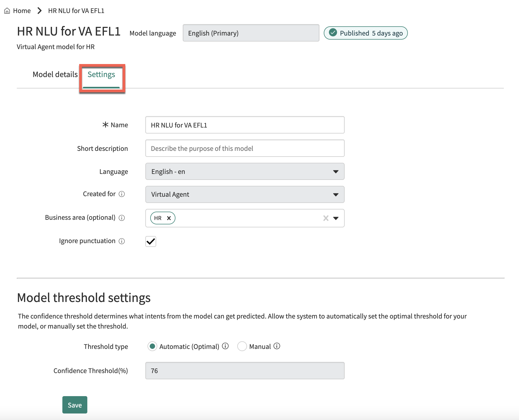Click the Published status check icon

333,33
